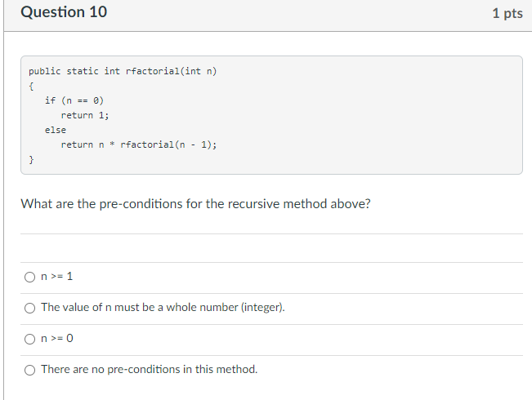Click the 'if (n == 0)' code line
The width and height of the screenshot is (532, 400).
(74, 100)
